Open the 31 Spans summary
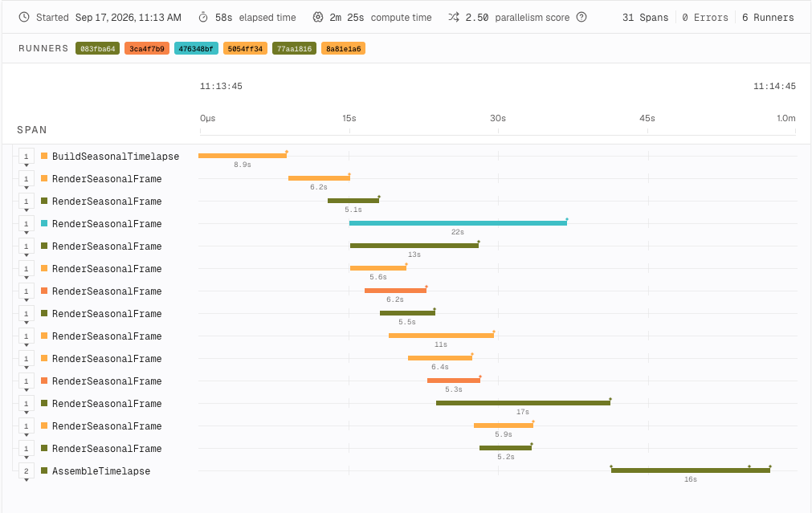The width and height of the screenshot is (812, 513). (x=645, y=17)
